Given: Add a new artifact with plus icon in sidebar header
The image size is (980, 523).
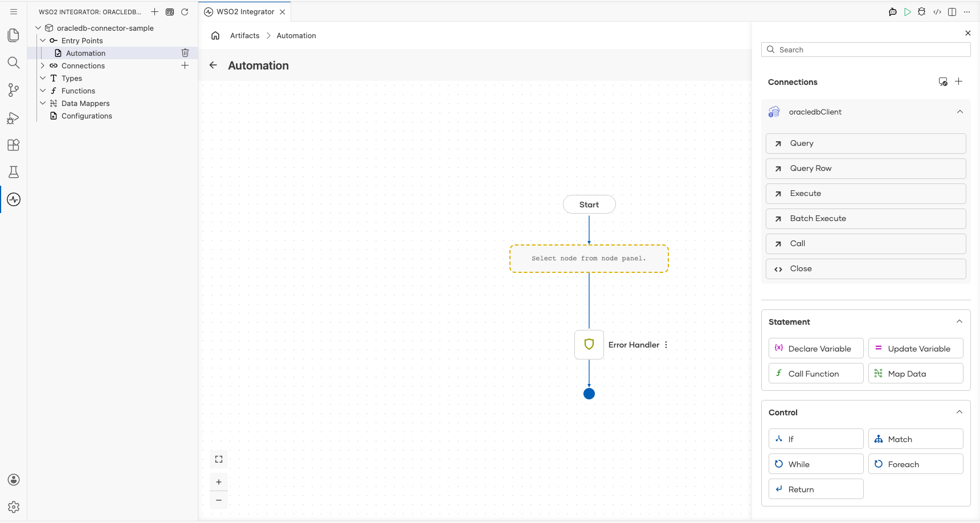Looking at the screenshot, I should point(155,12).
